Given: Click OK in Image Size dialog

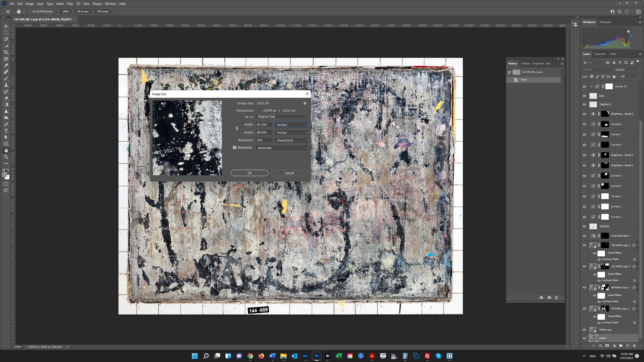Looking at the screenshot, I should pyautogui.click(x=249, y=173).
